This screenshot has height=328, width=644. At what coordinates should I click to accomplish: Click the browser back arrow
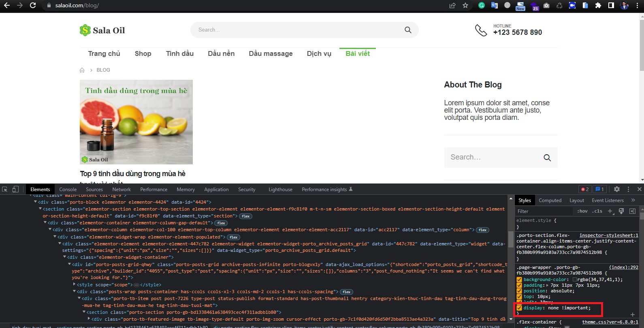click(x=6, y=5)
